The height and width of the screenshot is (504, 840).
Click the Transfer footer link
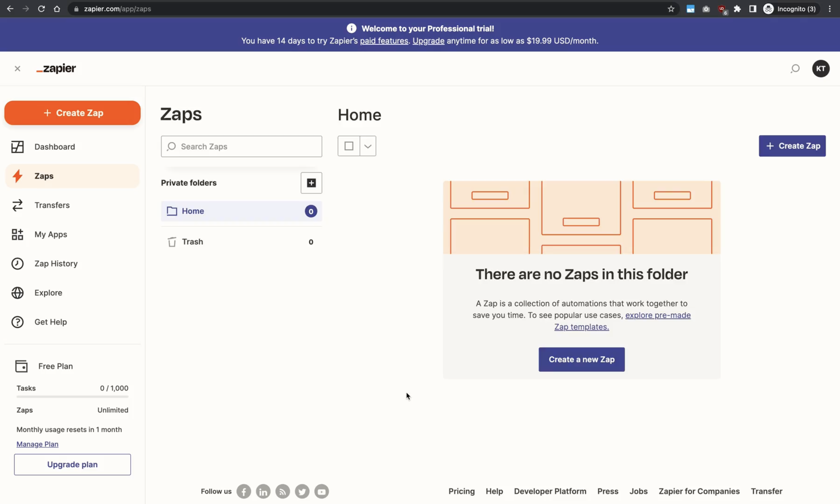(x=766, y=491)
